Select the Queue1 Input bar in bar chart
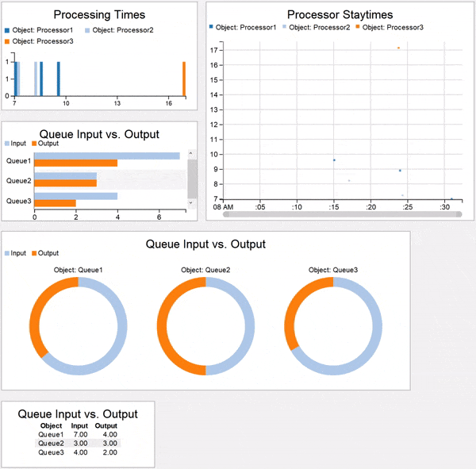The height and width of the screenshot is (469, 476). (106, 156)
